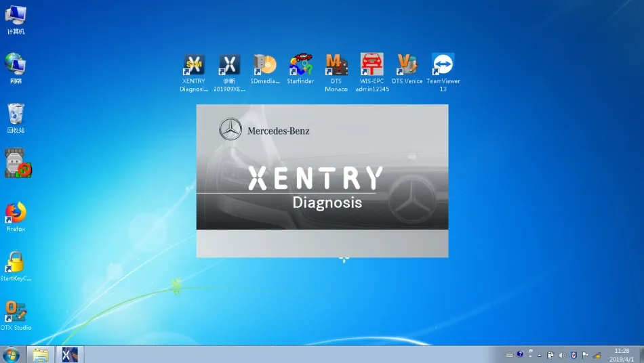
Task: Launch Starfinder from the desktop
Action: coord(300,66)
